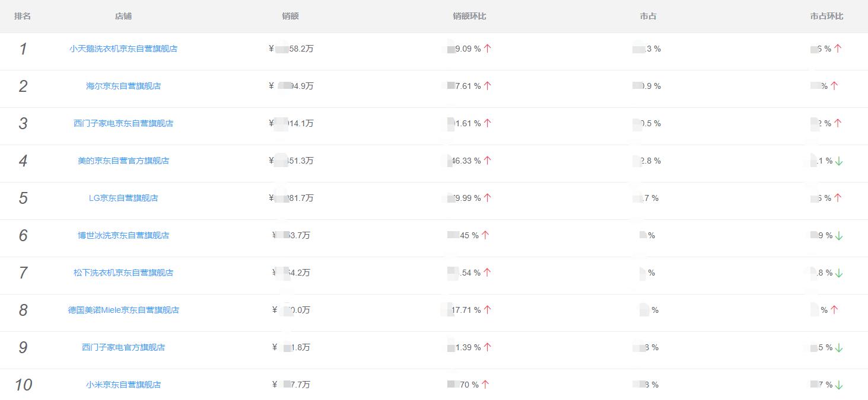
Task: Click red up arrow in LG 销额环比 cell
Action: coord(488,198)
